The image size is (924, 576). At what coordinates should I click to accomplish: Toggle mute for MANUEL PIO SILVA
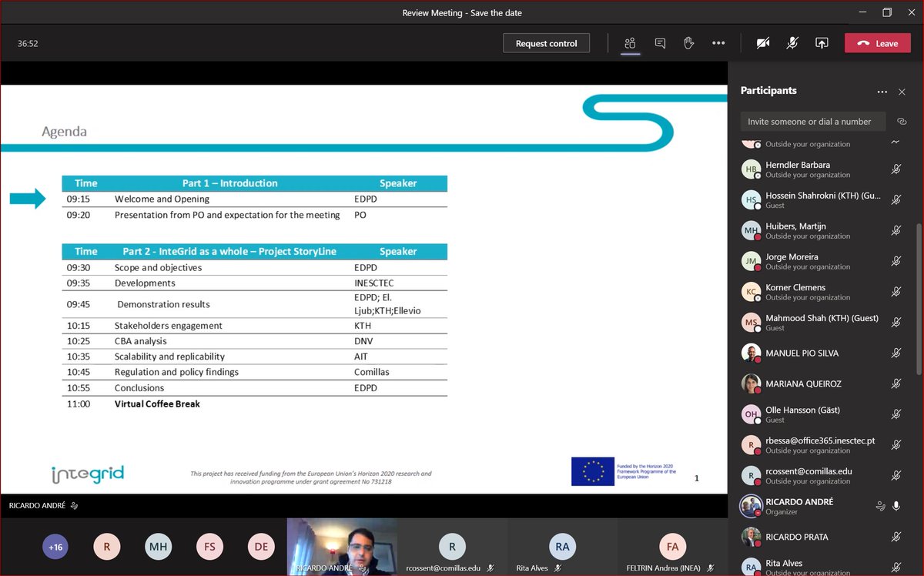pos(896,353)
